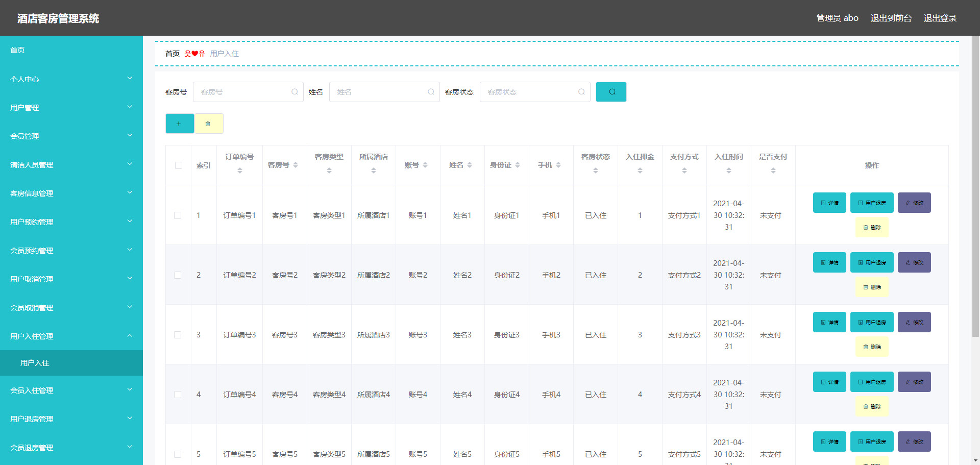Focus the 客房号 search input
The width and height of the screenshot is (980, 465).
[248, 92]
